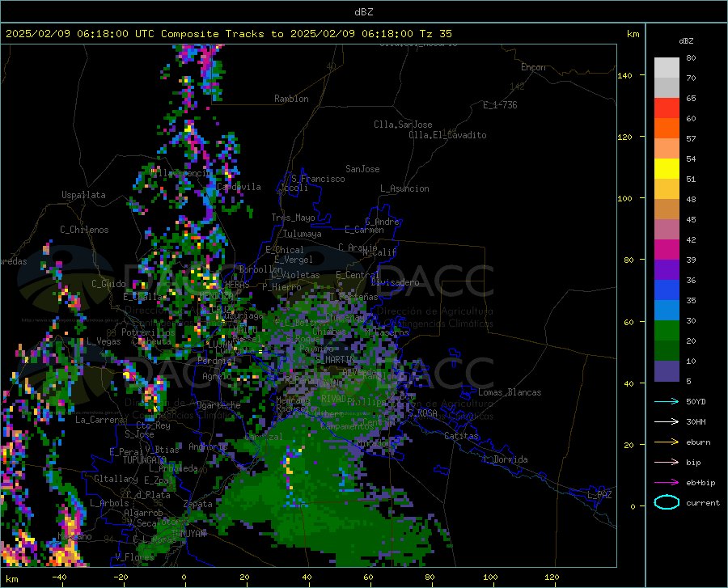Click the Zapata label
Screen dimensions: 728x588
[198, 504]
